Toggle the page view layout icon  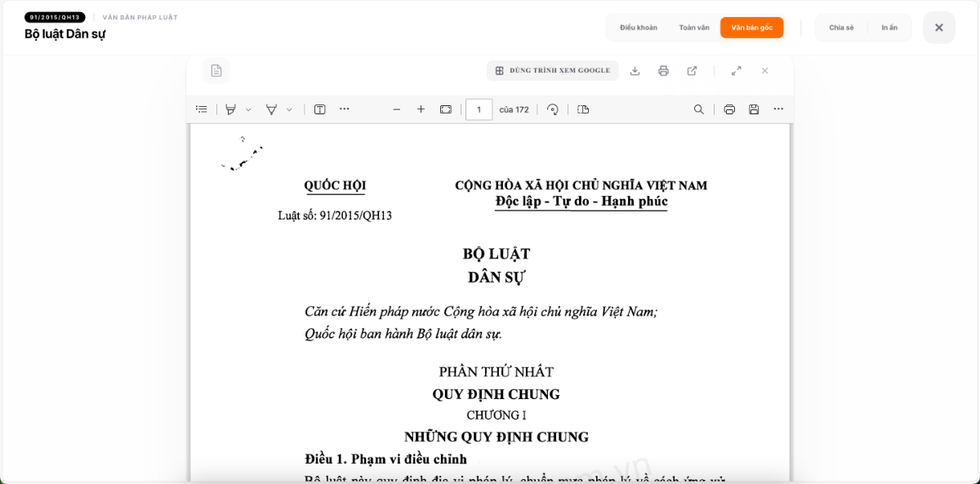583,109
